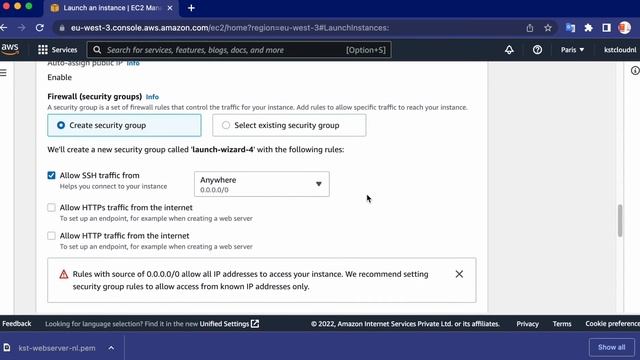
Task: Open the Paris region selector
Action: (x=572, y=50)
